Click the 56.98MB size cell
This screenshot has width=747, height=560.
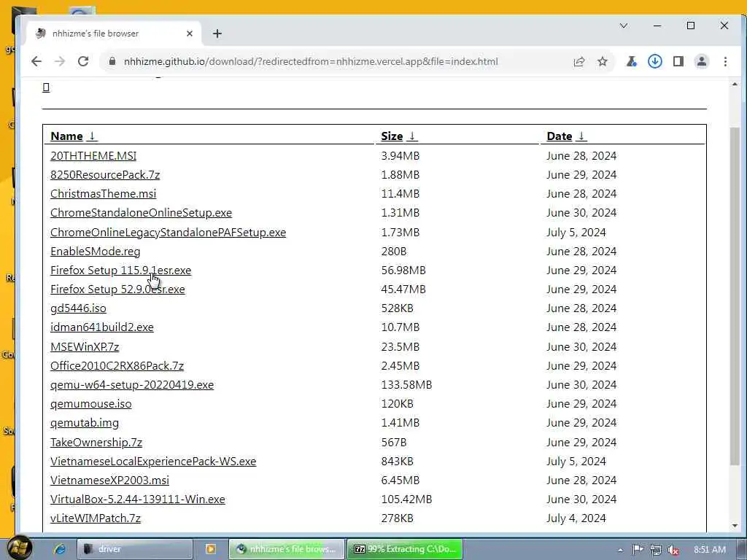(403, 271)
